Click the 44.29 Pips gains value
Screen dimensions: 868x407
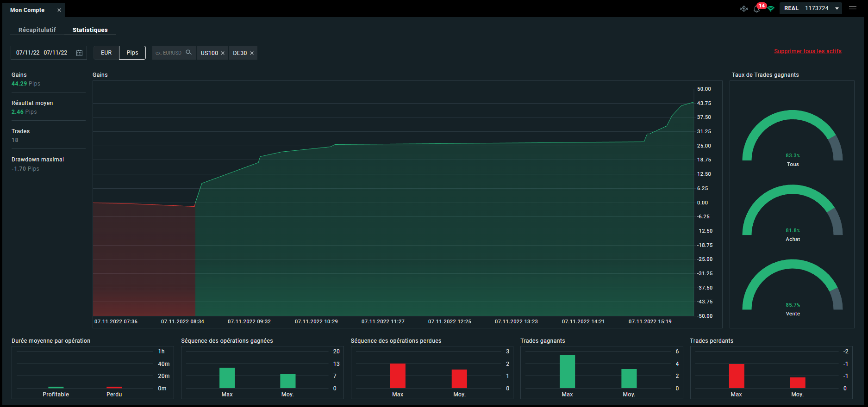[26, 84]
